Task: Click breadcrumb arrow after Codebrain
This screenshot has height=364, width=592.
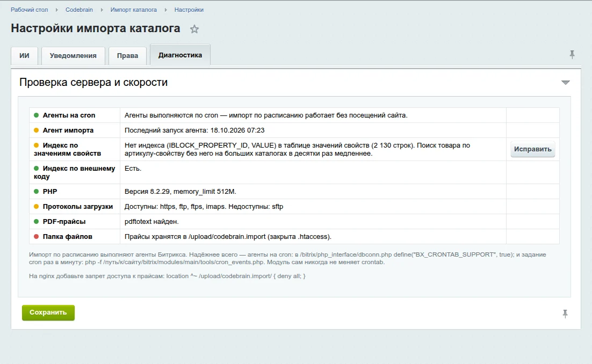Action: [x=102, y=10]
